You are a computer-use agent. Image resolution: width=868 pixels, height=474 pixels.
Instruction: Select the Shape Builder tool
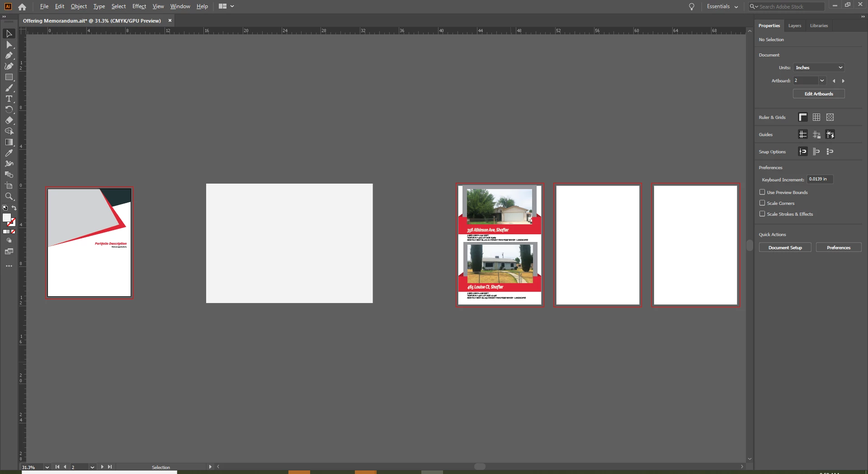pyautogui.click(x=9, y=132)
